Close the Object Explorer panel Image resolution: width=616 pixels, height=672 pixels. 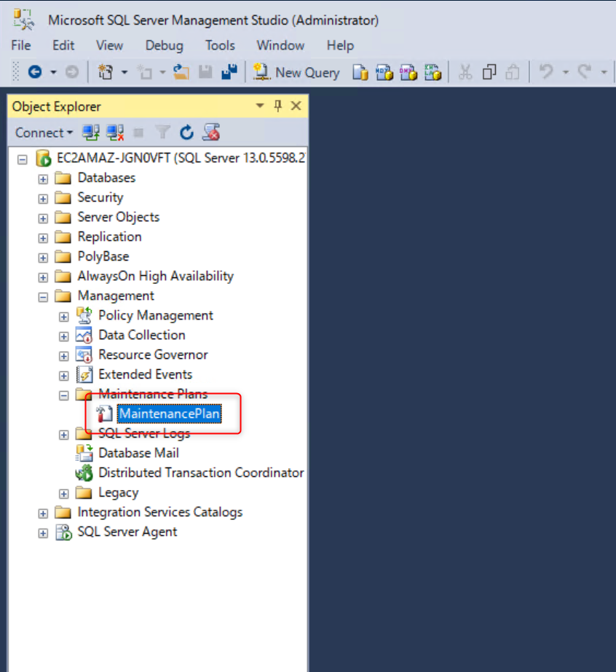coord(296,106)
